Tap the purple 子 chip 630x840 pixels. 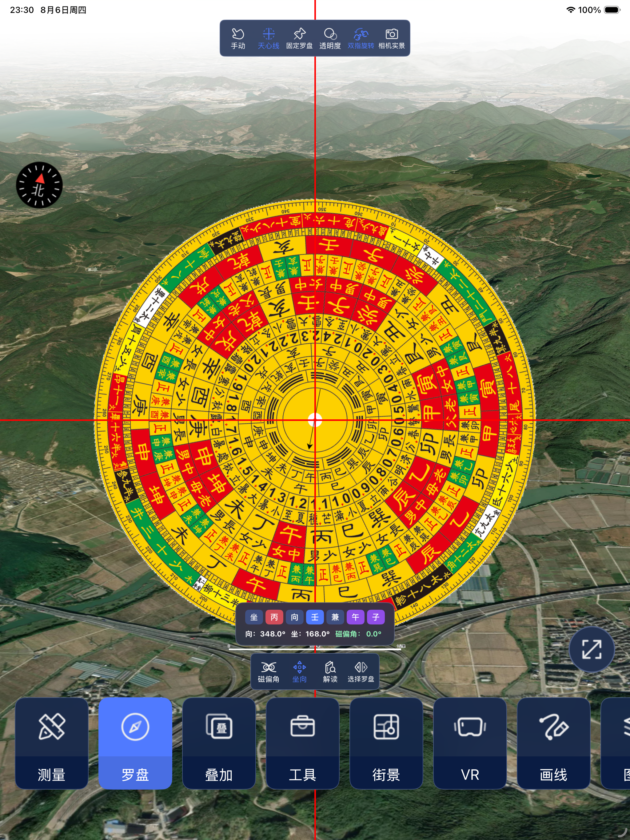pos(376,617)
